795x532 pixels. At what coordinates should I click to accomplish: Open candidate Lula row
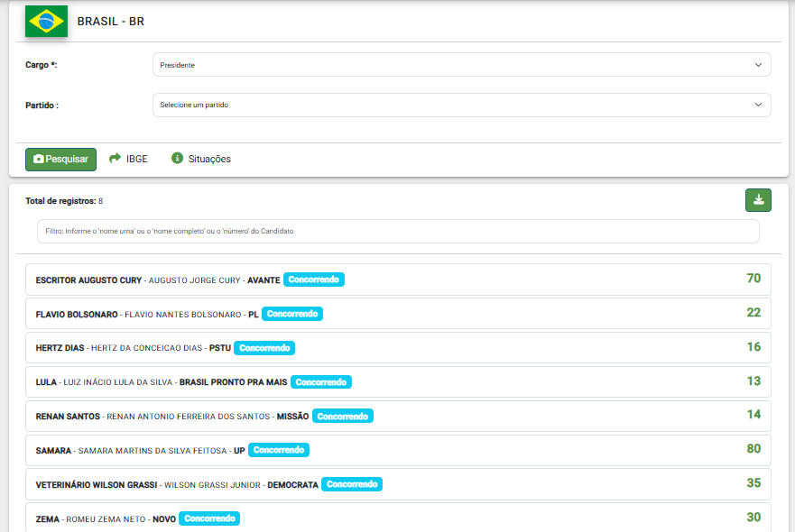[398, 382]
